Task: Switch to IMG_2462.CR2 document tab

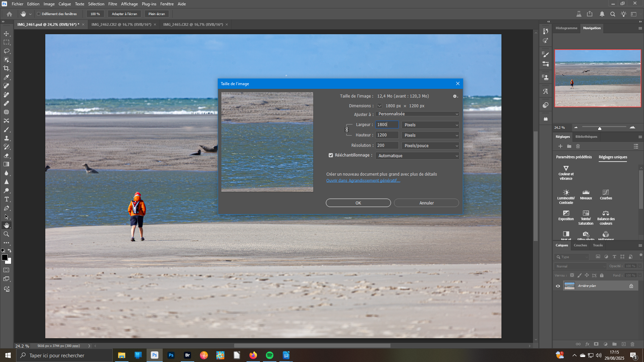Action: (121, 24)
